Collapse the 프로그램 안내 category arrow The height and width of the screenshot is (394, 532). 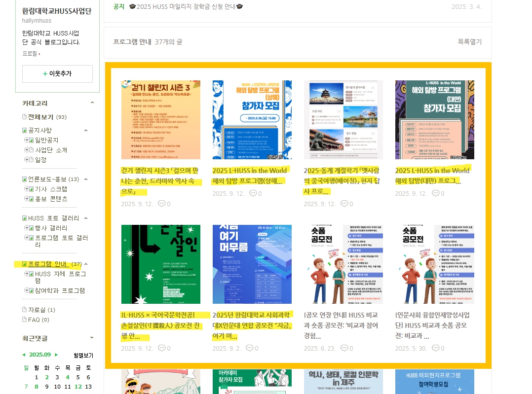(x=86, y=264)
